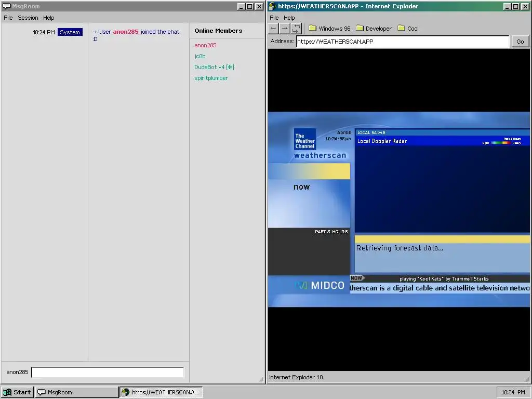Click Internet Exploder 1.0 status bar text
The image size is (532, 399).
tap(296, 377)
